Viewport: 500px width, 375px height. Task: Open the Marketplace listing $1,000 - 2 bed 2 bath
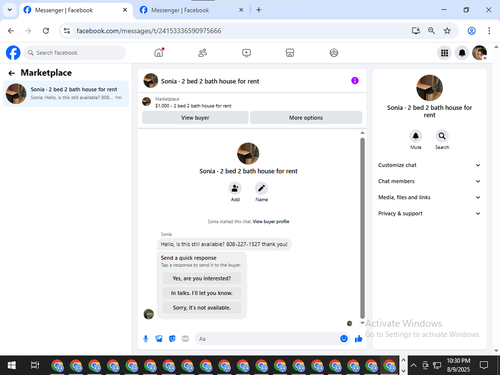[x=193, y=106]
